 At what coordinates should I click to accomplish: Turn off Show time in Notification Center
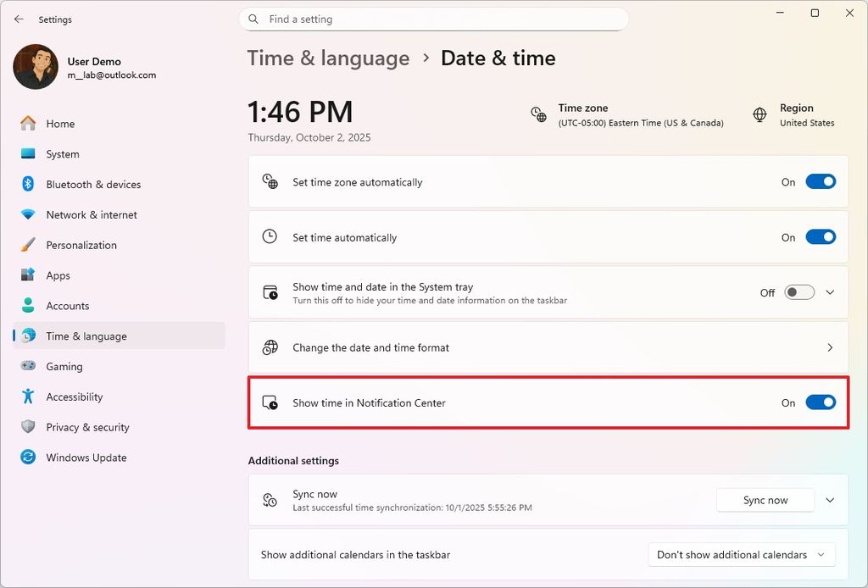pos(820,402)
